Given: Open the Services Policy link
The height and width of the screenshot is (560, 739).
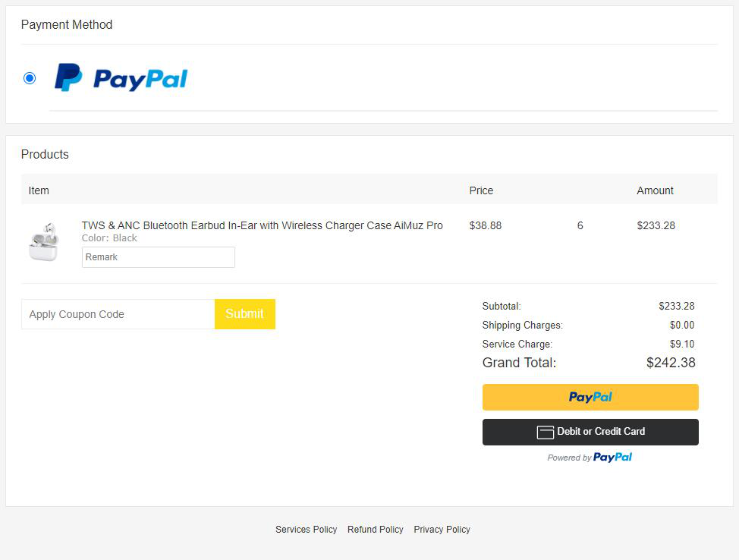Looking at the screenshot, I should pos(306,530).
